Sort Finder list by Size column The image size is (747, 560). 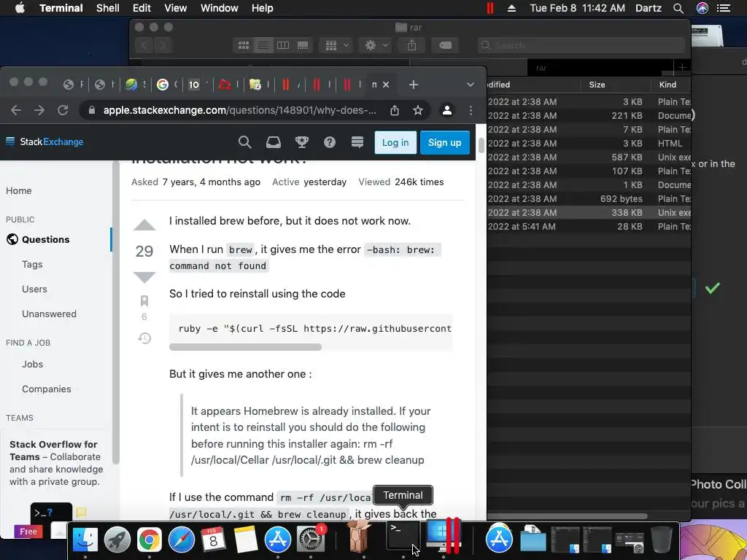(597, 85)
